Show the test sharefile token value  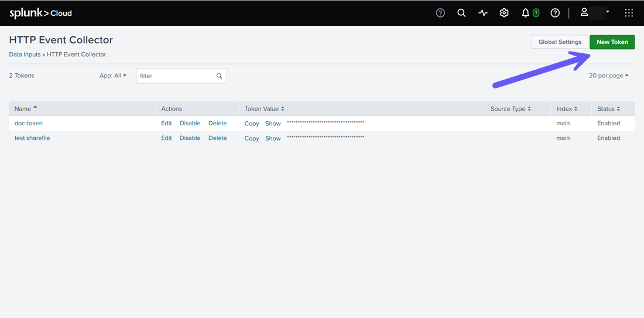click(273, 138)
